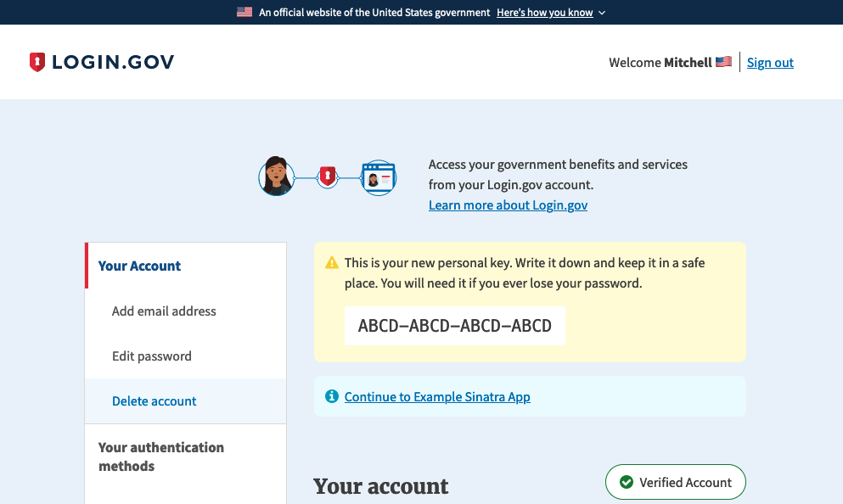
Task: Open 'Your authentication methods' section
Action: 161,456
